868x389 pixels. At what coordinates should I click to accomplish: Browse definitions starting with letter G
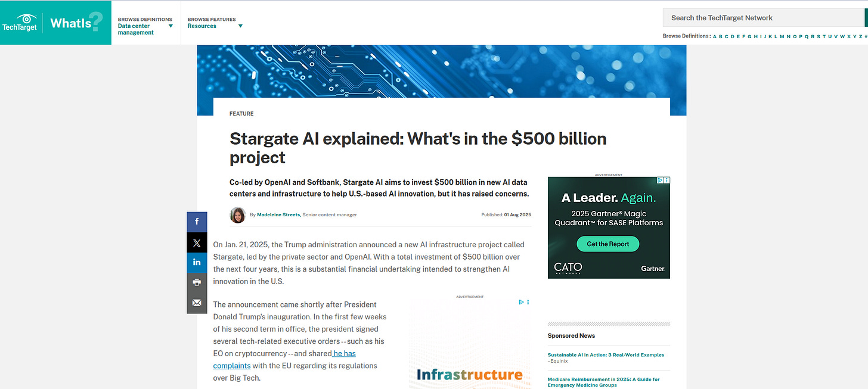point(749,36)
